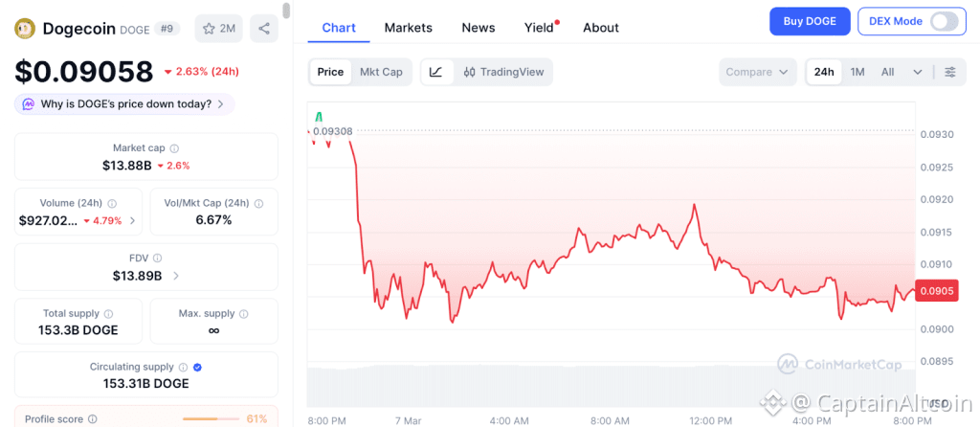Toggle the DEX Mode switch
980x427 pixels.
944,21
